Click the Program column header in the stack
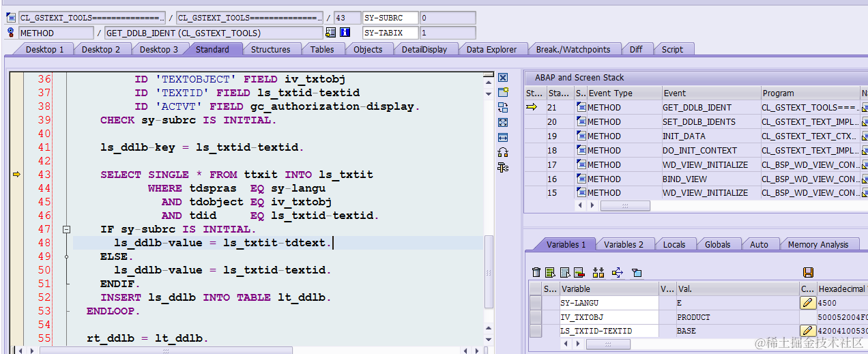868x354 pixels. click(x=810, y=93)
